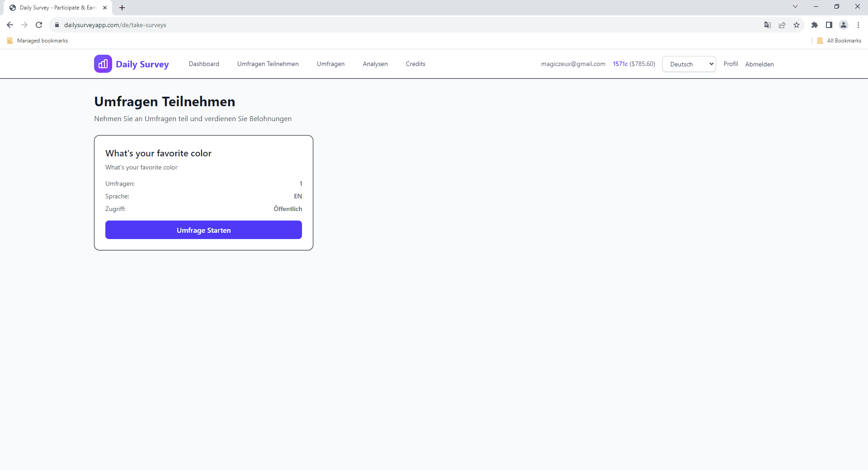Open the Managed bookmarks folder
This screenshot has width=868, height=470.
click(38, 41)
